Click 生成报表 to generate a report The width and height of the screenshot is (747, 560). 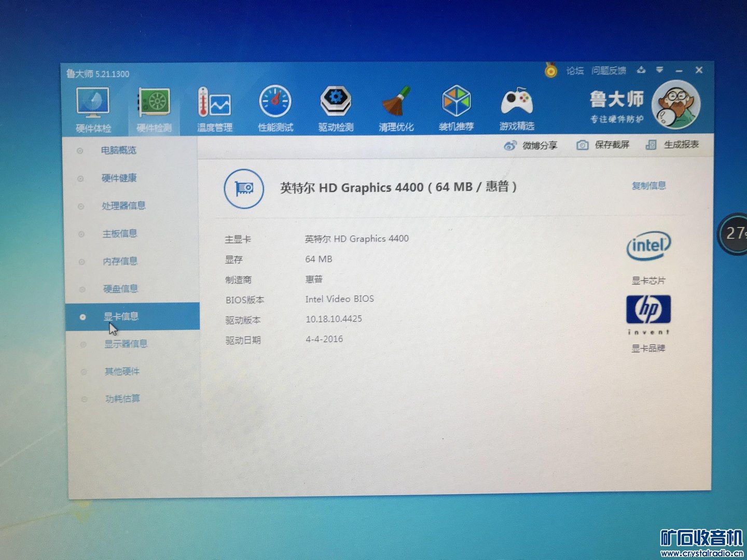tap(672, 145)
